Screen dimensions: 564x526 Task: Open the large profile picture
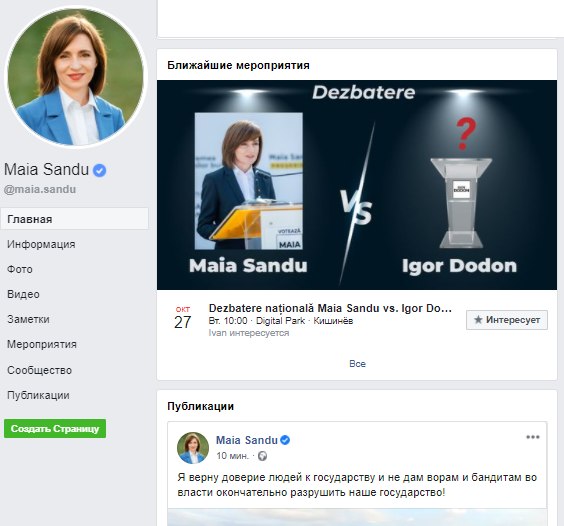(76, 77)
